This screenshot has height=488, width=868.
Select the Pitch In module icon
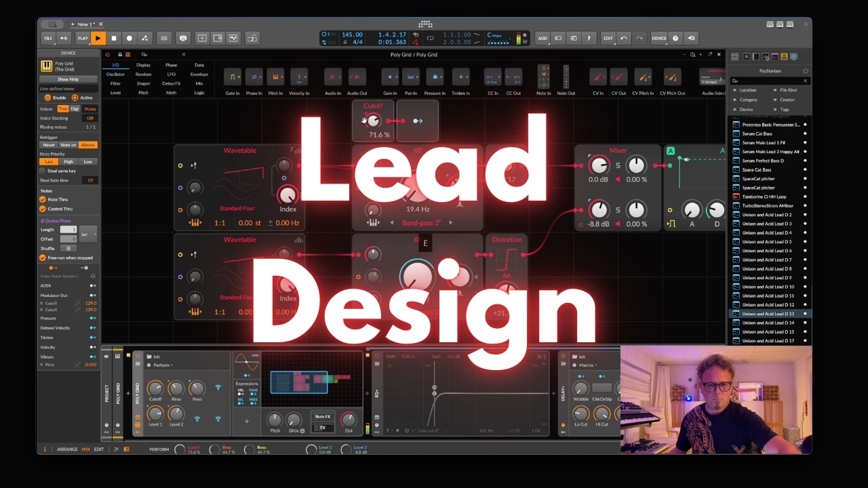click(x=275, y=77)
